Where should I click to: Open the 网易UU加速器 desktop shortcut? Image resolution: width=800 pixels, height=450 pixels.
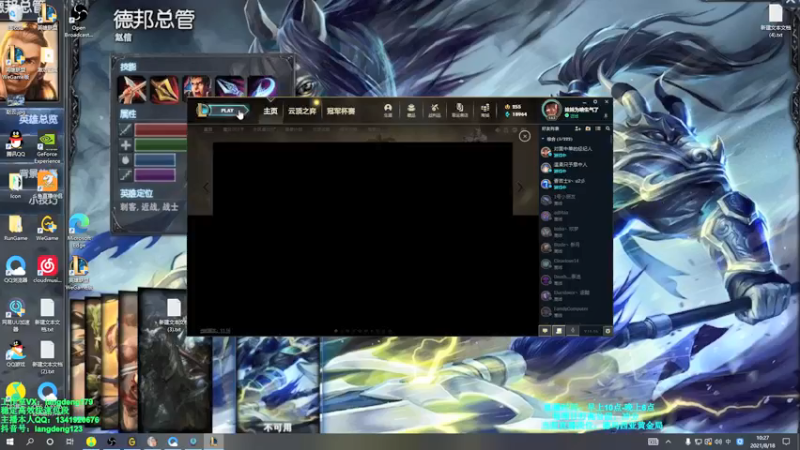point(15,315)
